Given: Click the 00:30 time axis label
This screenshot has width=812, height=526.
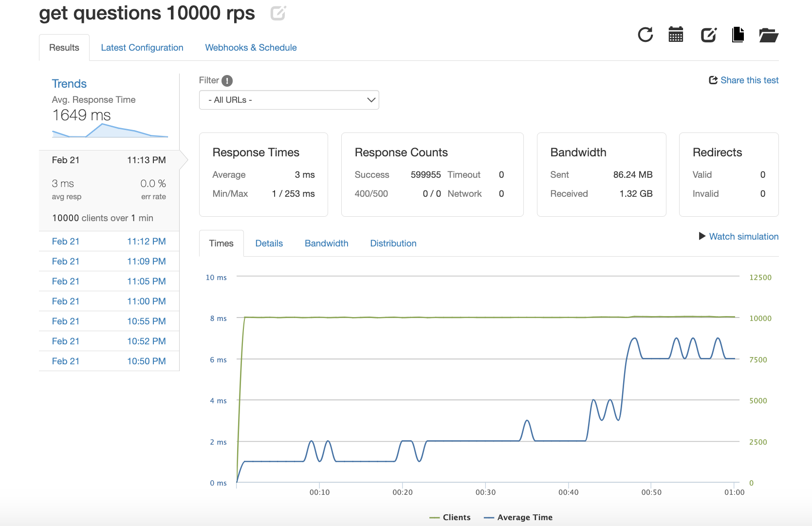Looking at the screenshot, I should pos(485,492).
